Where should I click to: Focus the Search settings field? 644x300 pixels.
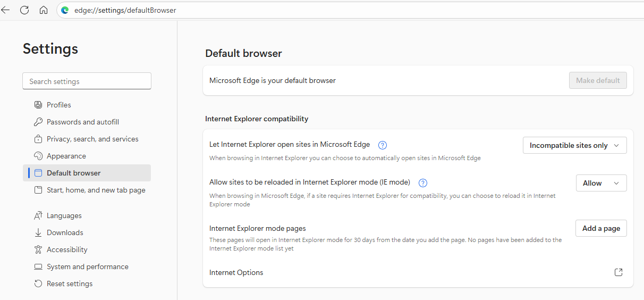(x=87, y=81)
